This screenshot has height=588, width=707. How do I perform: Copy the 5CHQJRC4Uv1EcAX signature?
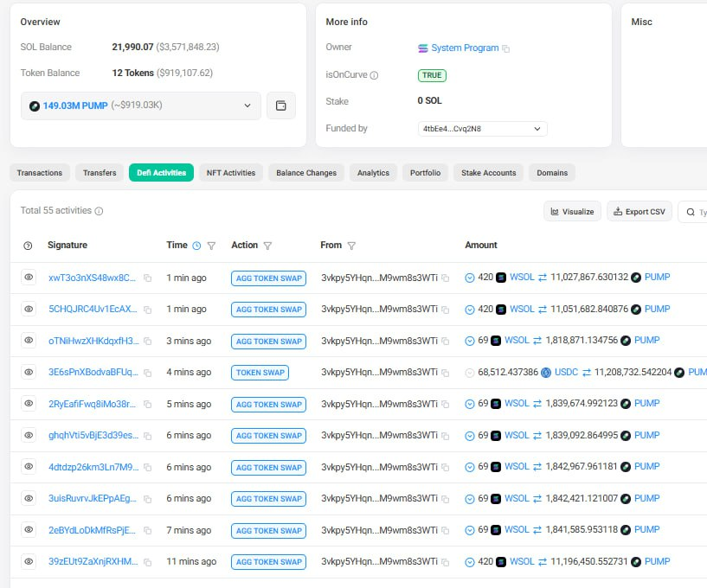[147, 310]
